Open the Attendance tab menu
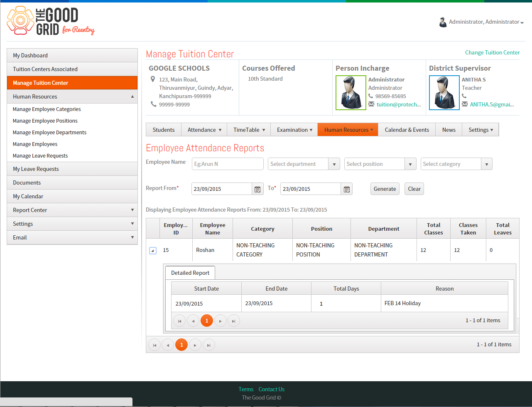The image size is (532, 407). point(204,130)
